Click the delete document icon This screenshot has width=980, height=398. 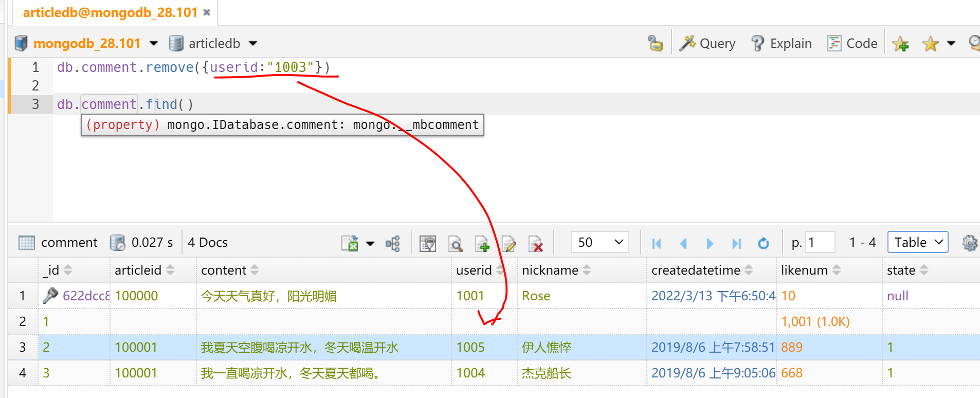(535, 243)
